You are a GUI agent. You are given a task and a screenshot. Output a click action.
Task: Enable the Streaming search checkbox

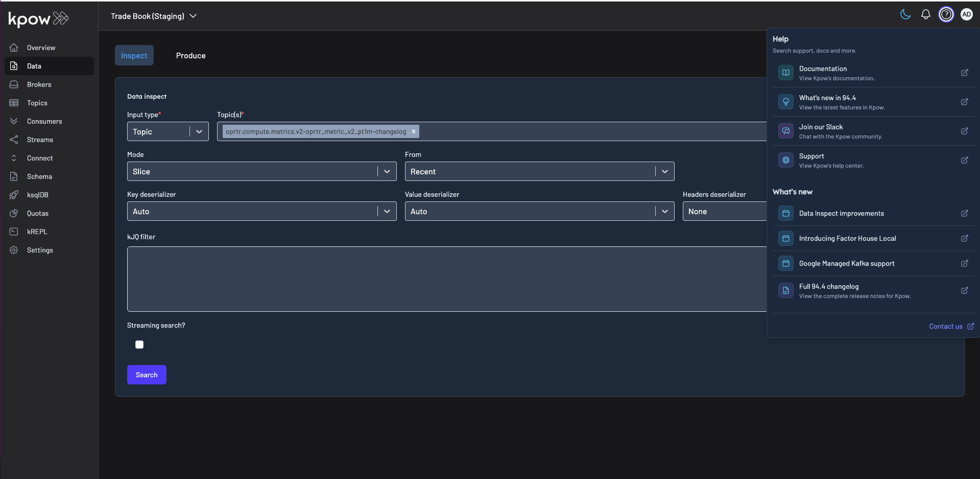(139, 345)
